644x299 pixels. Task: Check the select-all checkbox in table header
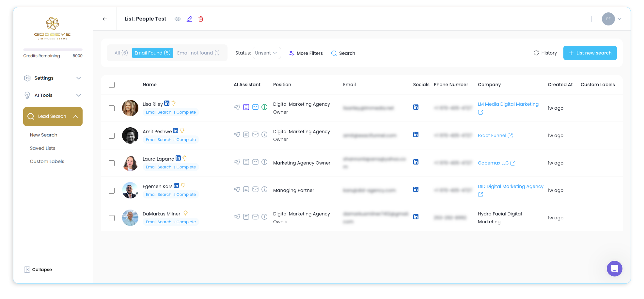pos(112,85)
